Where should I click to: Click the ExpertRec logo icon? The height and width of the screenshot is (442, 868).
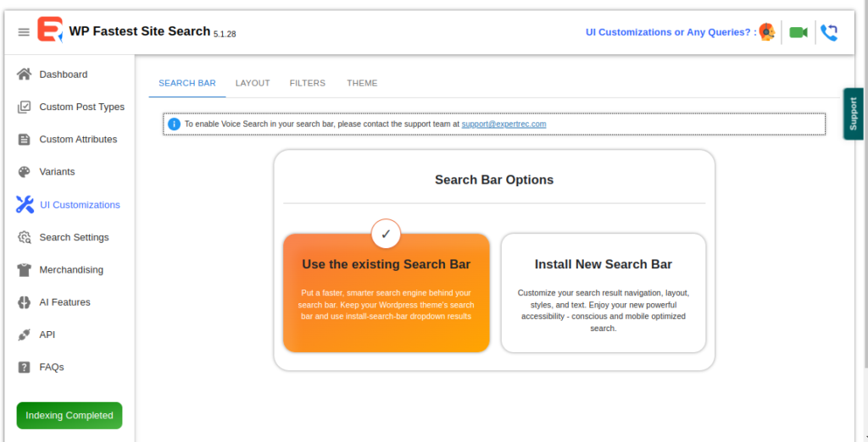[50, 30]
